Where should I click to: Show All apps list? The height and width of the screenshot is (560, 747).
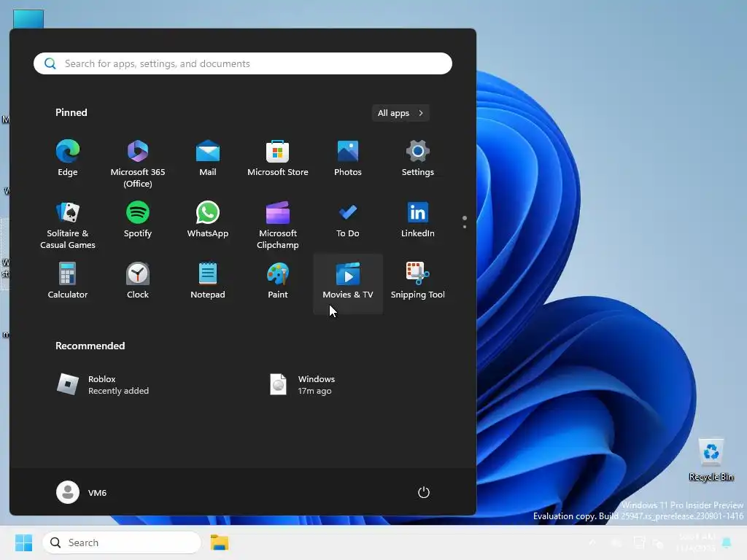pos(400,113)
